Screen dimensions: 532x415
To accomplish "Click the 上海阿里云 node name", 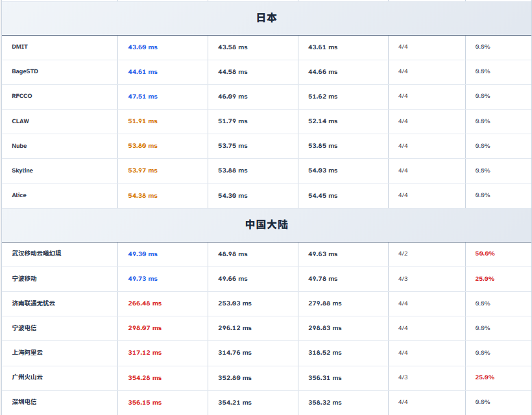I will coord(27,353).
